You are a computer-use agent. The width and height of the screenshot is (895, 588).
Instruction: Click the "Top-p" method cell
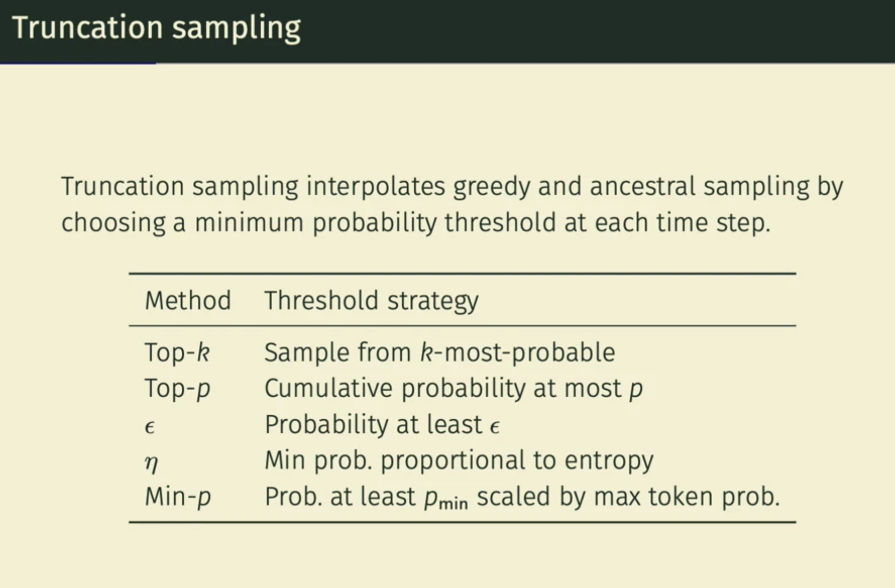click(x=177, y=388)
